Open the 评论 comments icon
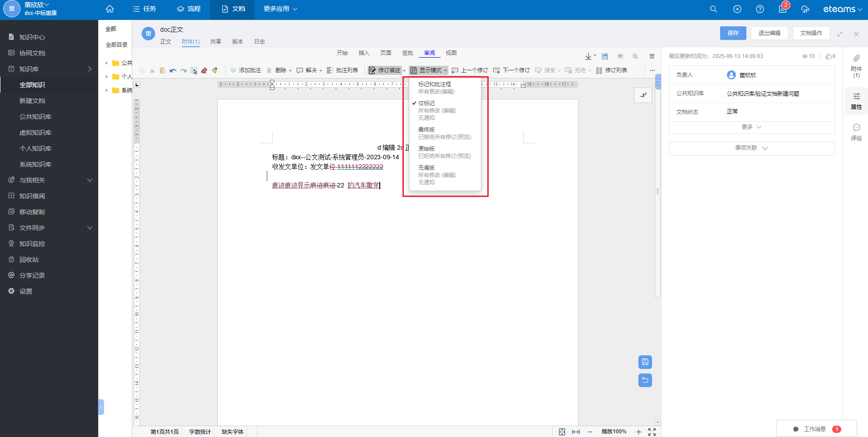This screenshot has width=868, height=437. (x=856, y=132)
